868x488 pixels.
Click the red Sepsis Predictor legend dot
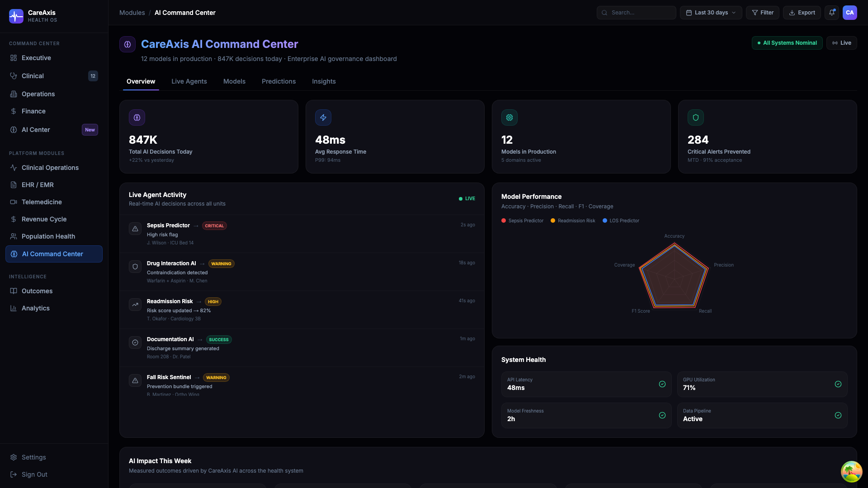tap(504, 221)
